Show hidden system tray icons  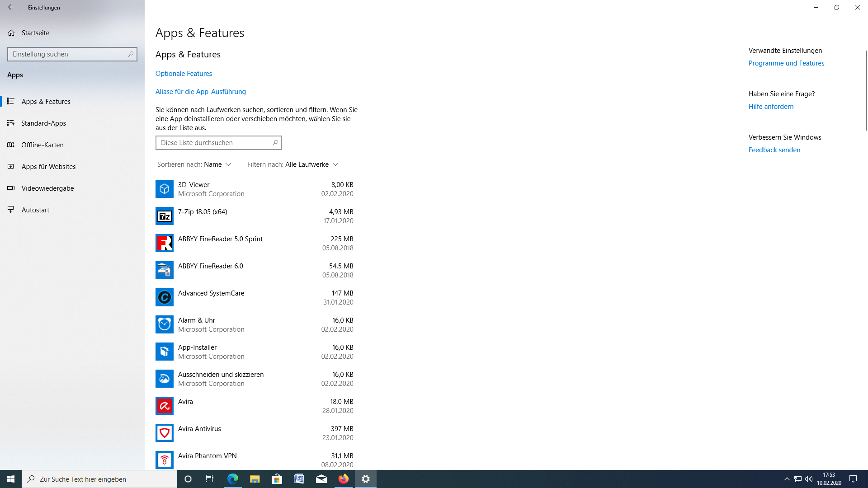[787, 479]
